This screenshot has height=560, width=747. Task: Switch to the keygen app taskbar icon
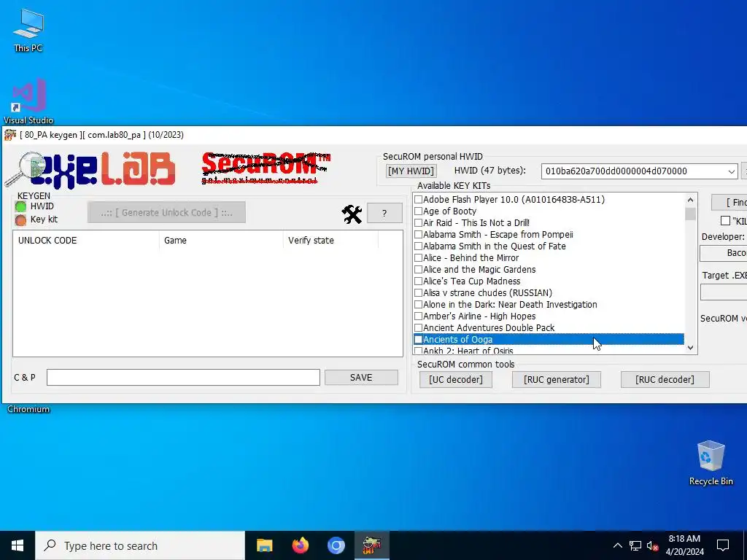click(x=372, y=545)
